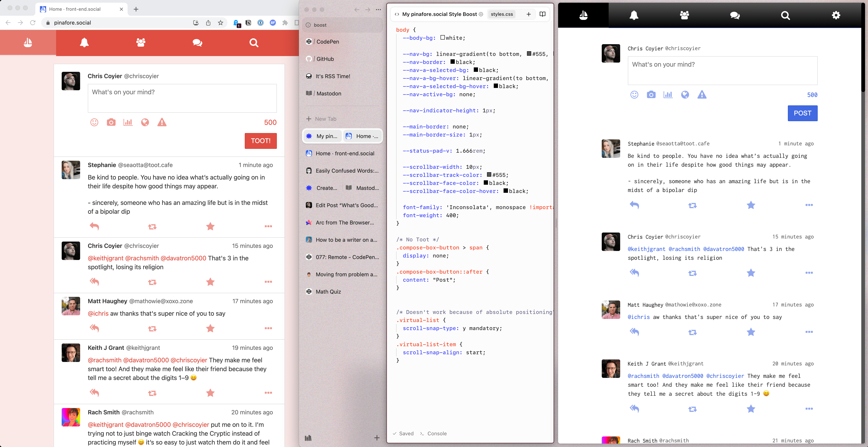Click the white swatch beside --body-bg

pos(442,37)
